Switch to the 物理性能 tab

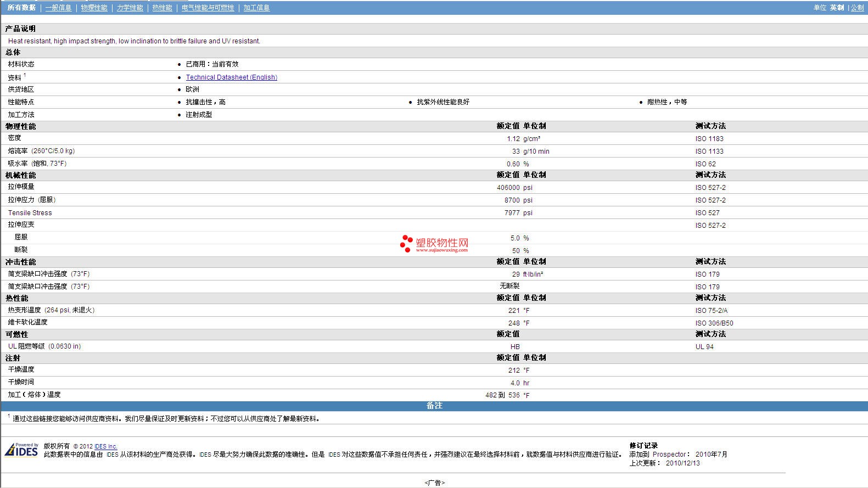tap(94, 8)
